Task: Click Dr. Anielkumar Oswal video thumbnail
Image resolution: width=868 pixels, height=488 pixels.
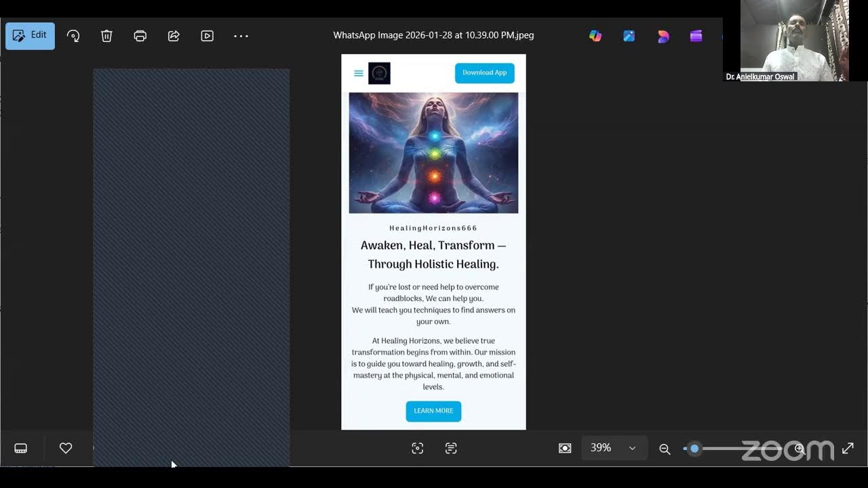Action: click(x=795, y=41)
